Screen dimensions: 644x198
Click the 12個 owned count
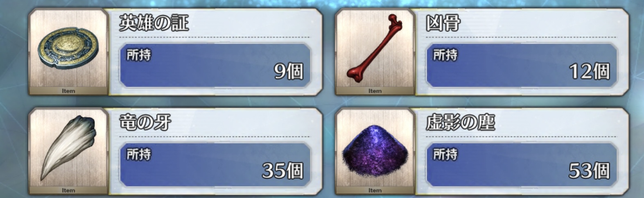tap(589, 71)
